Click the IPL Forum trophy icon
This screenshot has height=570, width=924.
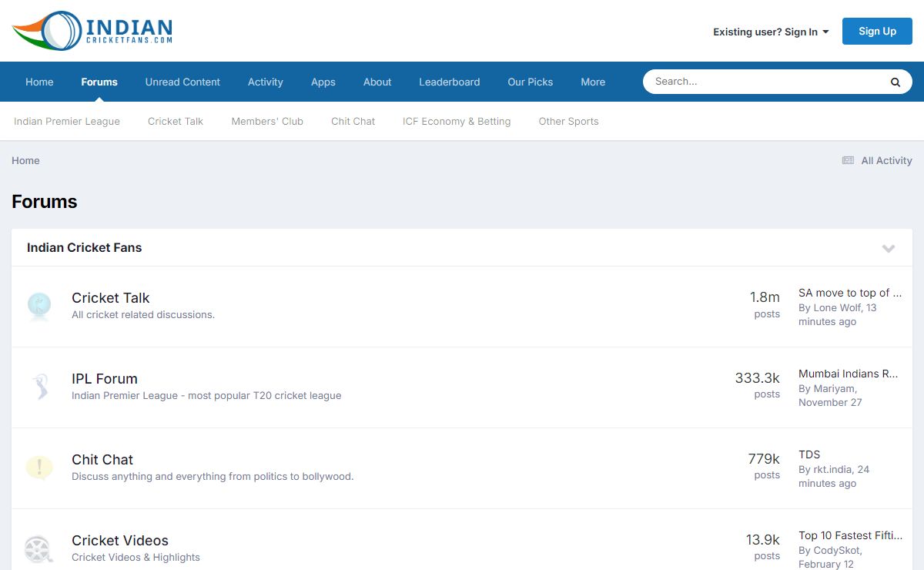point(39,387)
